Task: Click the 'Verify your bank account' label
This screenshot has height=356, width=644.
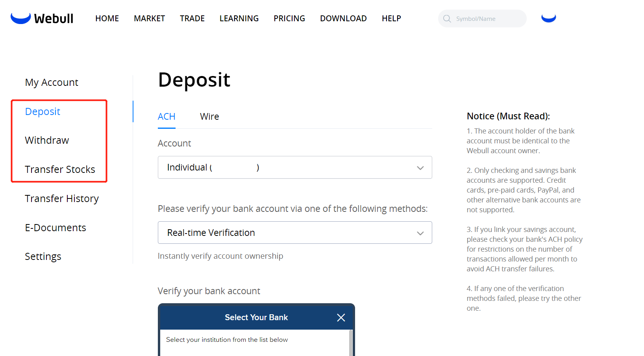Action: (209, 291)
